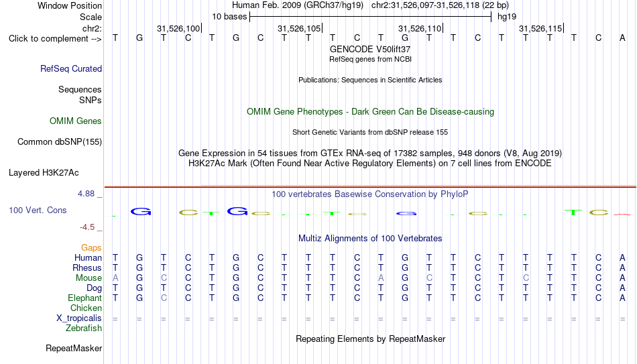637x364 pixels.
Task: Click the 'Click to complement -->' label
Action: coord(55,39)
